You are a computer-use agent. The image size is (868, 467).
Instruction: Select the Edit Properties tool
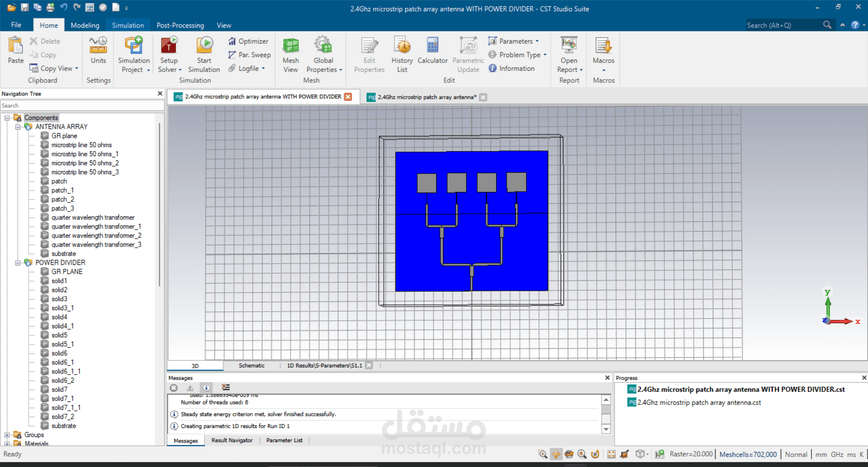click(x=369, y=53)
